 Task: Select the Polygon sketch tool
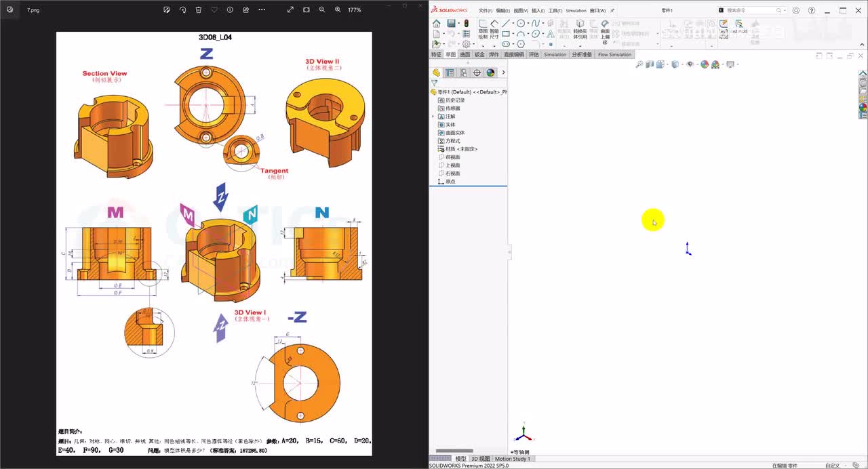(x=521, y=43)
